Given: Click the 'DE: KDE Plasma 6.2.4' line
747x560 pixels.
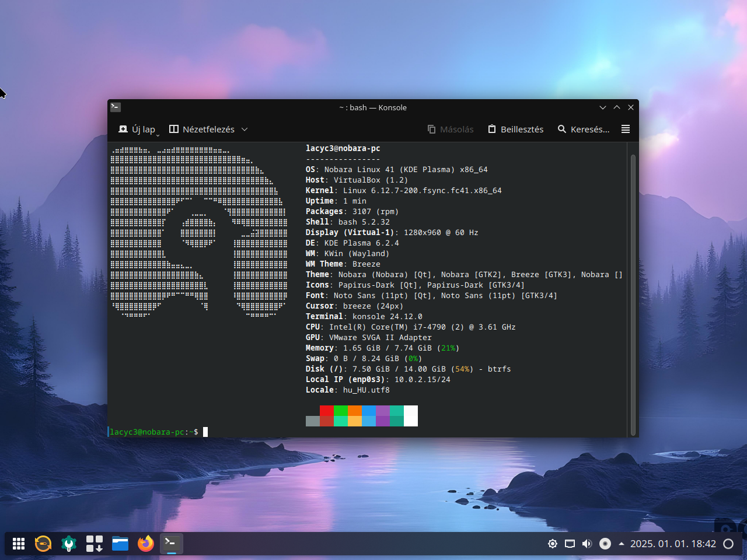Looking at the screenshot, I should 352,243.
